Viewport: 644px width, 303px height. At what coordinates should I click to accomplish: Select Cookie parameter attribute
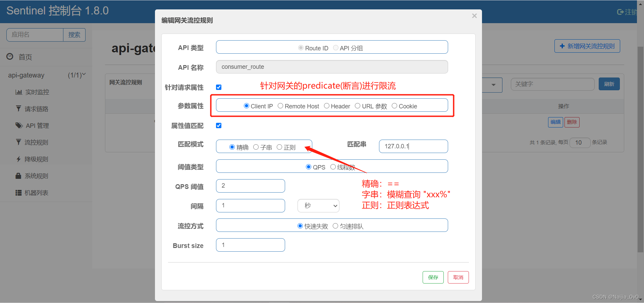point(394,106)
